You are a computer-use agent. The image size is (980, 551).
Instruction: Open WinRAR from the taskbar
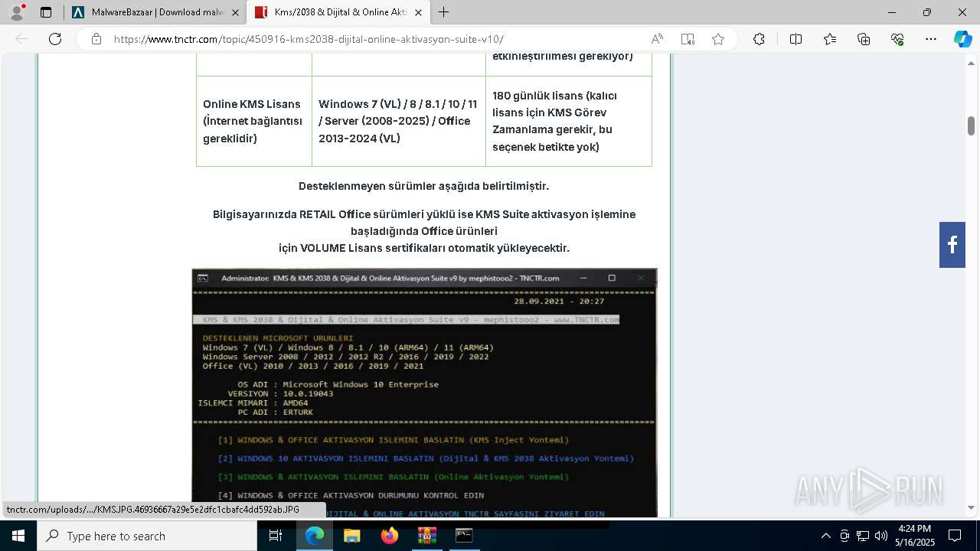[x=426, y=536]
